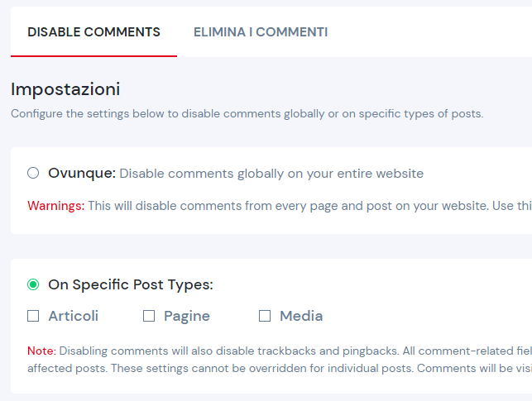Image resolution: width=532 pixels, height=401 pixels.
Task: Select the Ovunque radio button
Action: click(33, 173)
